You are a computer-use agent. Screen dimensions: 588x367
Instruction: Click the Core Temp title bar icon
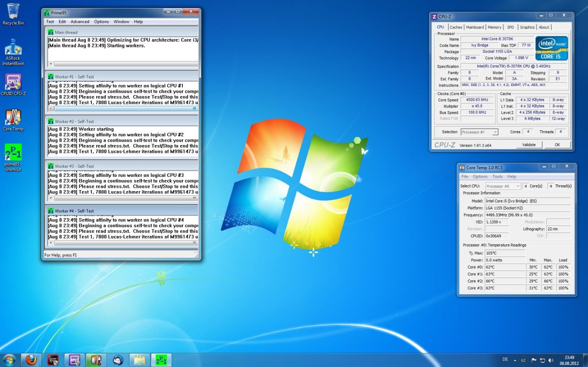coord(462,167)
